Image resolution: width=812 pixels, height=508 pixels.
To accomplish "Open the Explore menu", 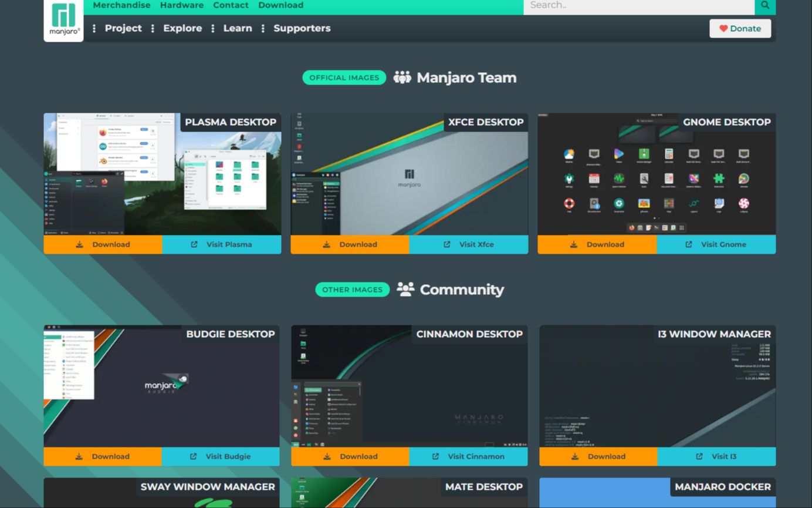I will (182, 28).
